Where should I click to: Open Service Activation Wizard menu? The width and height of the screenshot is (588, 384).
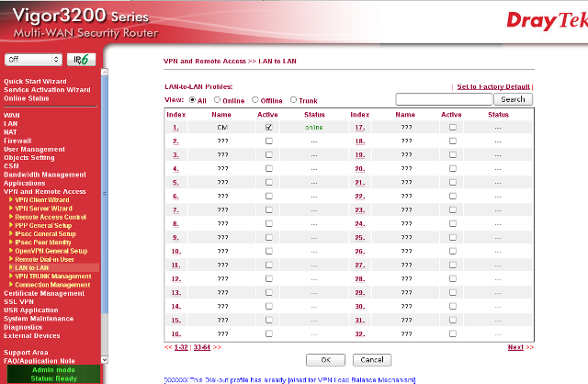(47, 90)
